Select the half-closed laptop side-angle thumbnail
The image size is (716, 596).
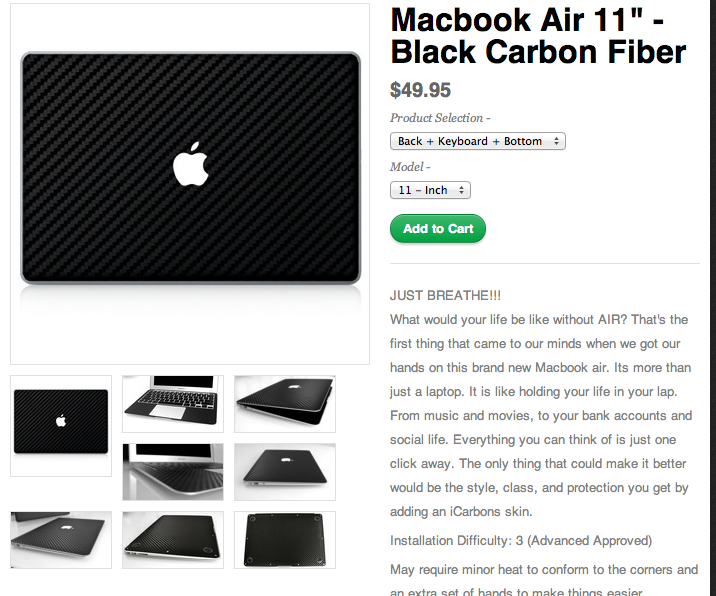pyautogui.click(x=285, y=404)
